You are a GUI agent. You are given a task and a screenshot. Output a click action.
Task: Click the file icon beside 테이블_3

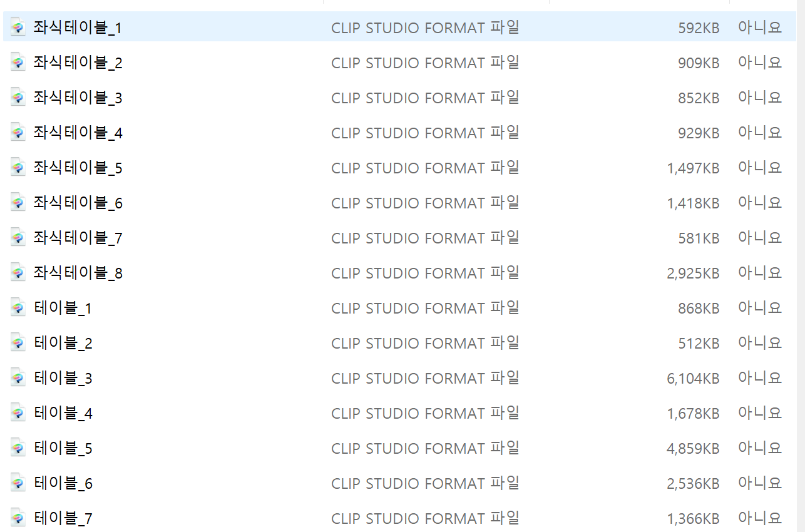18,377
